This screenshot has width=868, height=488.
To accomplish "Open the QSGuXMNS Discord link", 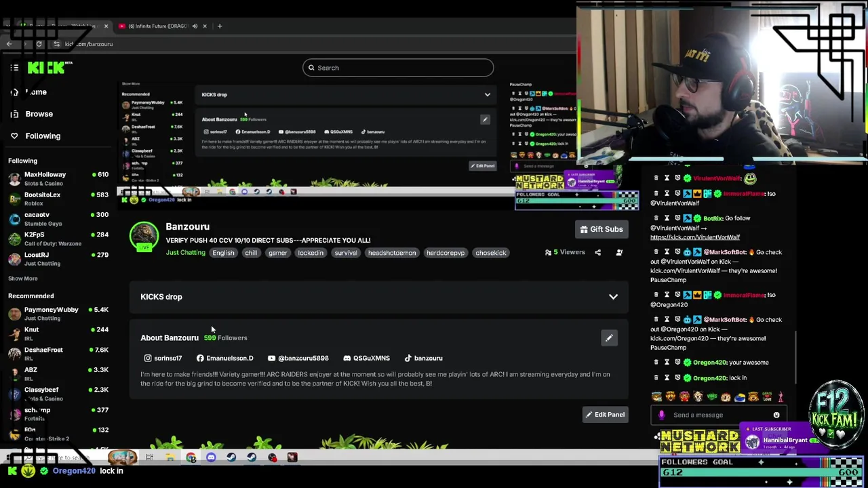I will [x=366, y=358].
